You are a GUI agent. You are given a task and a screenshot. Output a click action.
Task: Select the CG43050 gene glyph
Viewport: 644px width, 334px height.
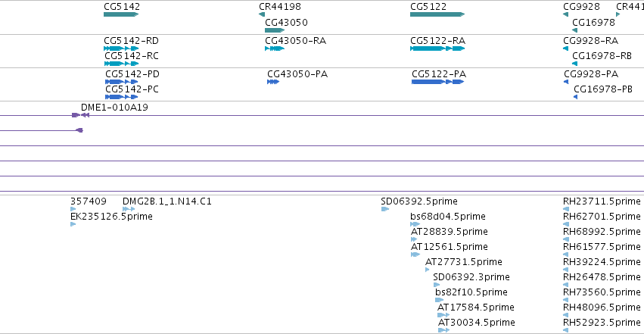pyautogui.click(x=275, y=30)
